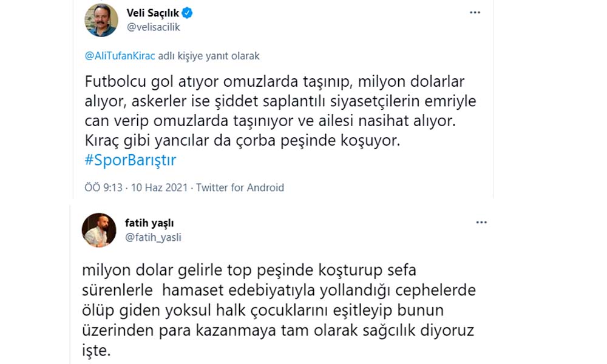Screen dimensions: 607x364
Task: Click the Twitter for Android source label
Action: (x=240, y=187)
